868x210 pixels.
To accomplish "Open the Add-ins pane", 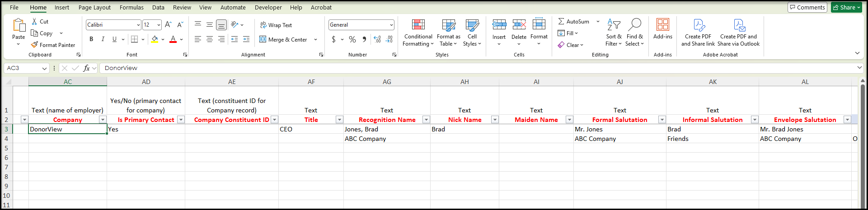I will pyautogui.click(x=662, y=29).
